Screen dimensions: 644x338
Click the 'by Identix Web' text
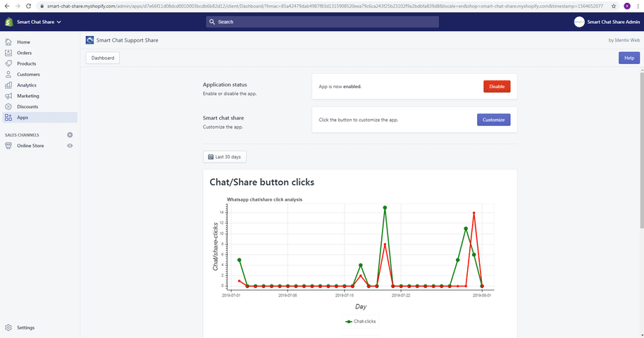tap(624, 40)
